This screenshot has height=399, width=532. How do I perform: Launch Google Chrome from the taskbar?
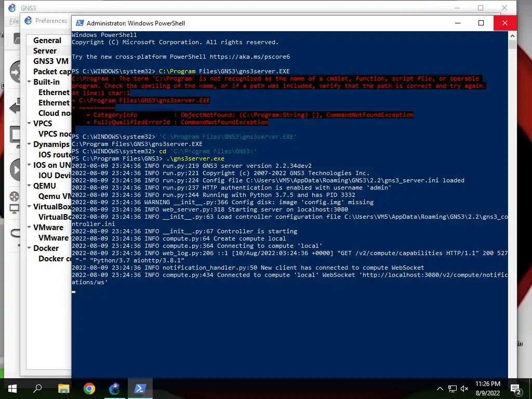[x=89, y=389]
